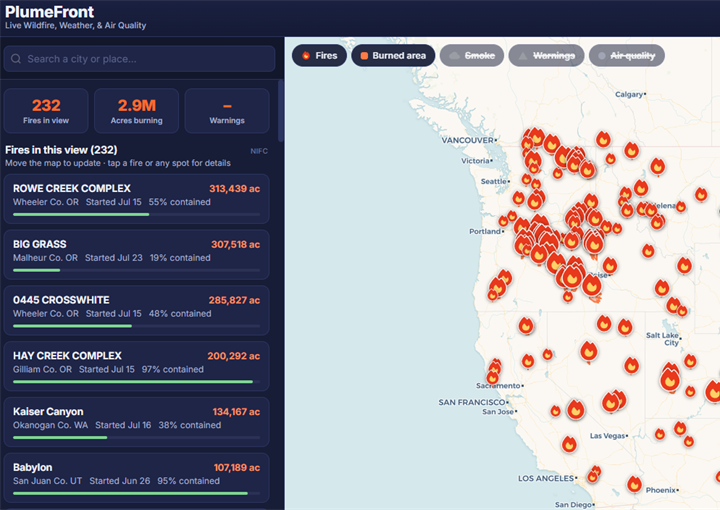Click the Sacramento map label

point(498,386)
